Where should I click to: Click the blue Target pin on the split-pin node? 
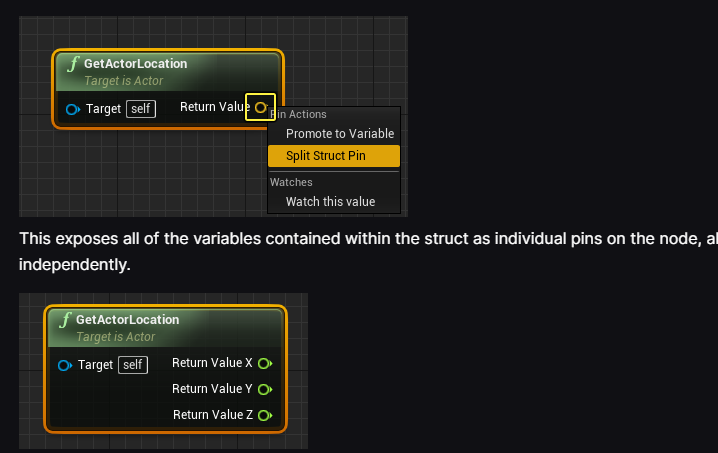point(64,365)
